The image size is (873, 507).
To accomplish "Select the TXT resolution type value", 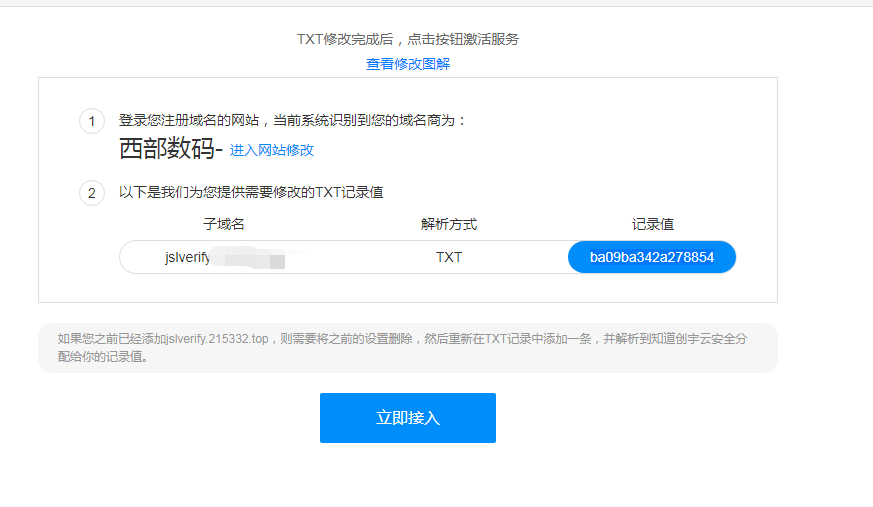I will click(x=449, y=257).
